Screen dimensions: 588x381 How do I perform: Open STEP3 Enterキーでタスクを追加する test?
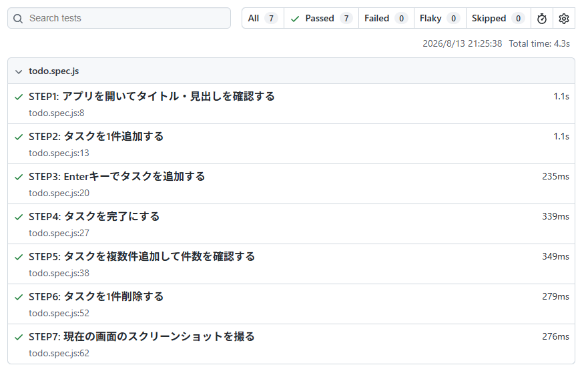point(117,177)
